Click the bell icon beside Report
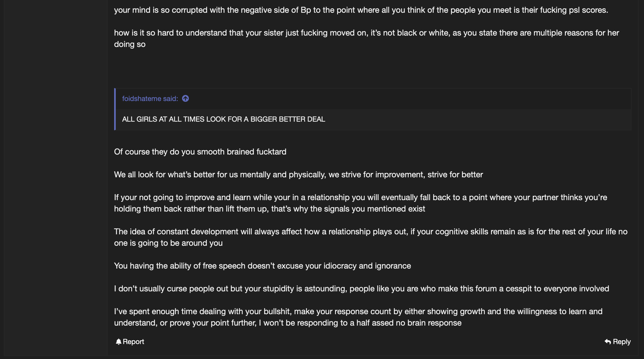 tap(118, 342)
